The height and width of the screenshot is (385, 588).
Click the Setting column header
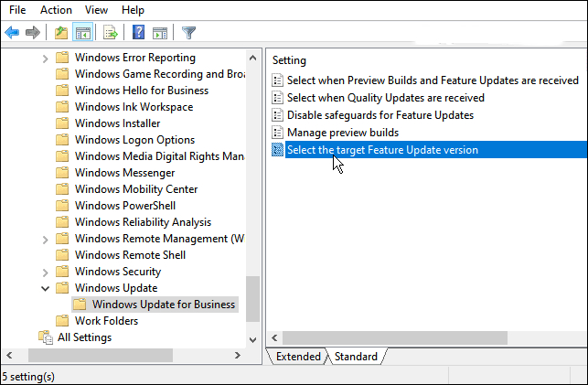[x=289, y=60]
